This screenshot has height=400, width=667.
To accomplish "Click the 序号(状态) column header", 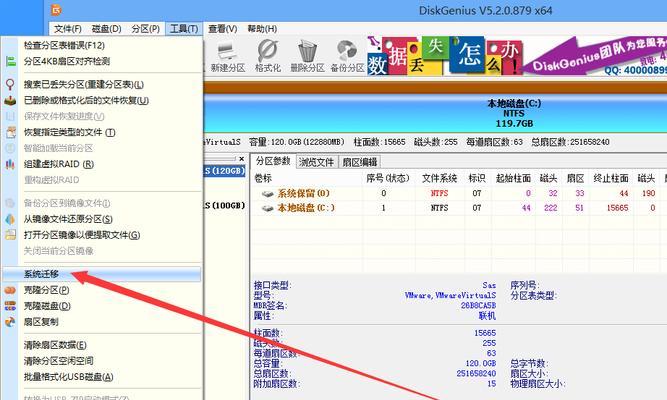I will pos(388,178).
